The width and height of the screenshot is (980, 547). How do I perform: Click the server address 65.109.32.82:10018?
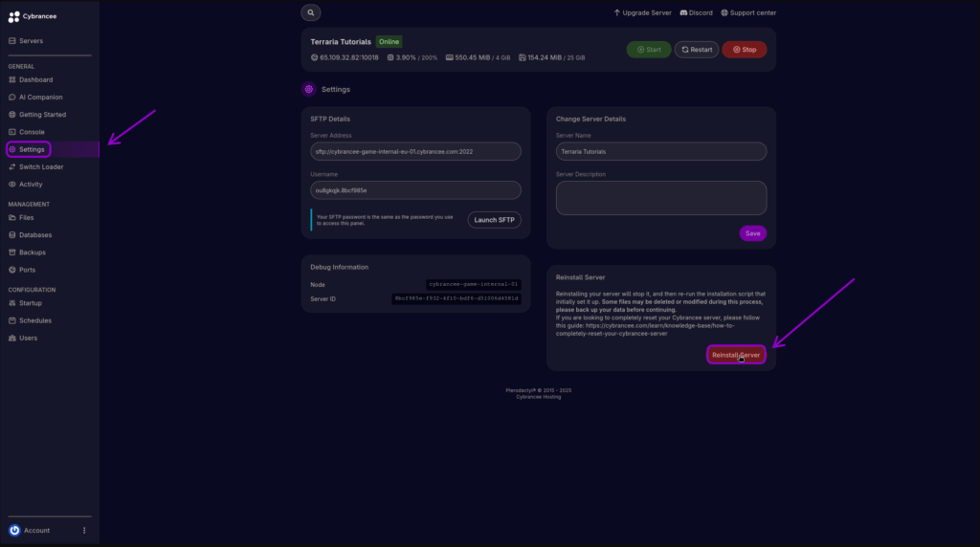pos(349,57)
